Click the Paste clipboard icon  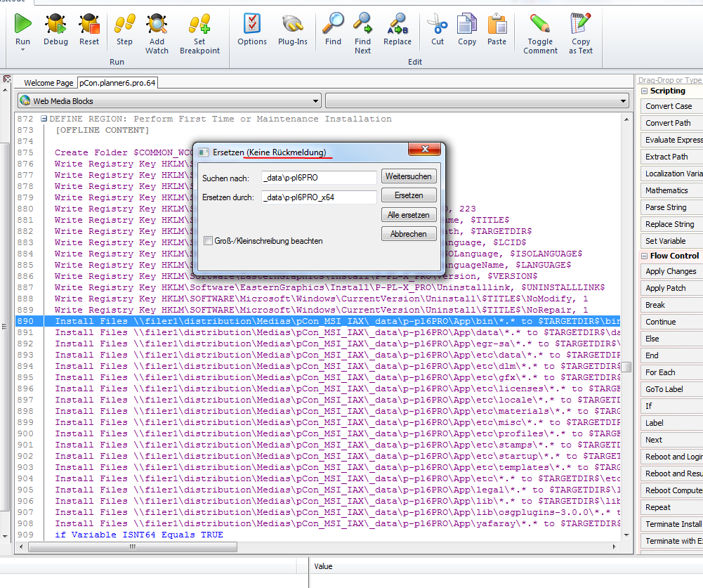(x=497, y=23)
